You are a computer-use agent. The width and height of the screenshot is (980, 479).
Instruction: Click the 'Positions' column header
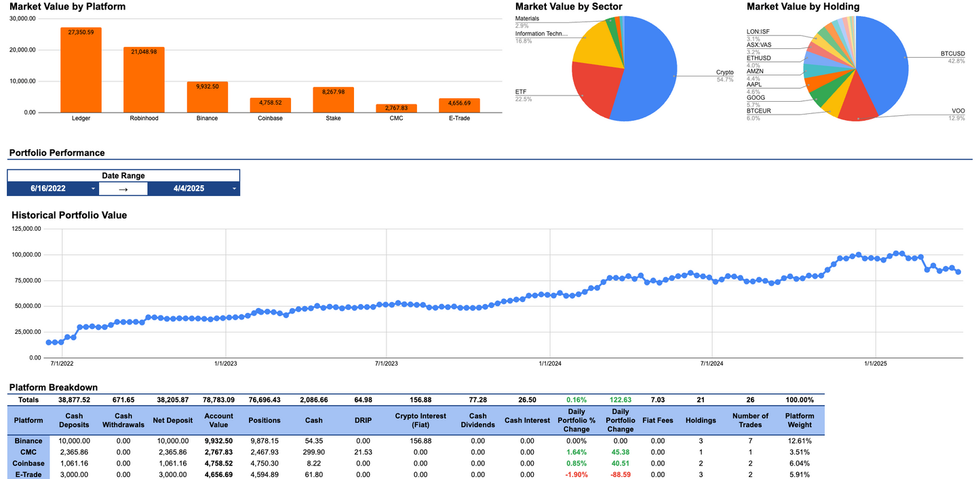[264, 421]
